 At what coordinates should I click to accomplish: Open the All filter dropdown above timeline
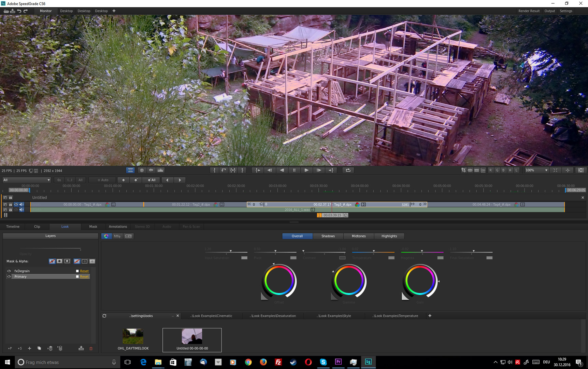click(26, 180)
